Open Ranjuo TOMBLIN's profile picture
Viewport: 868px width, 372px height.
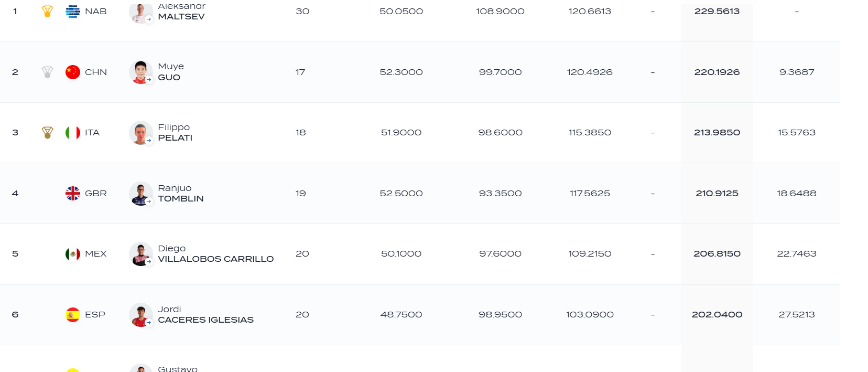140,194
